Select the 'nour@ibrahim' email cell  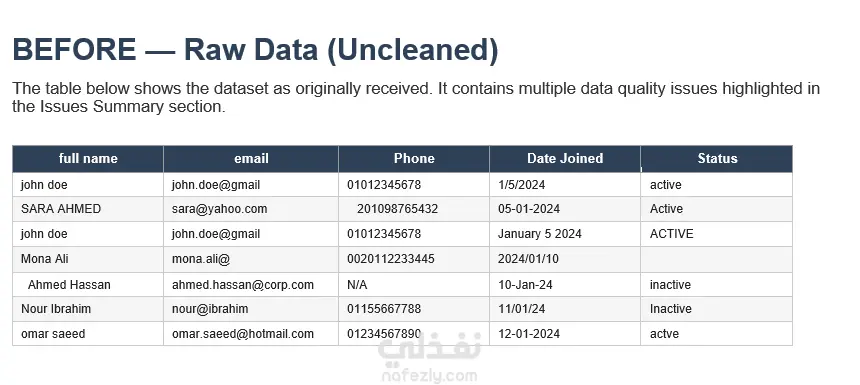[251, 309]
